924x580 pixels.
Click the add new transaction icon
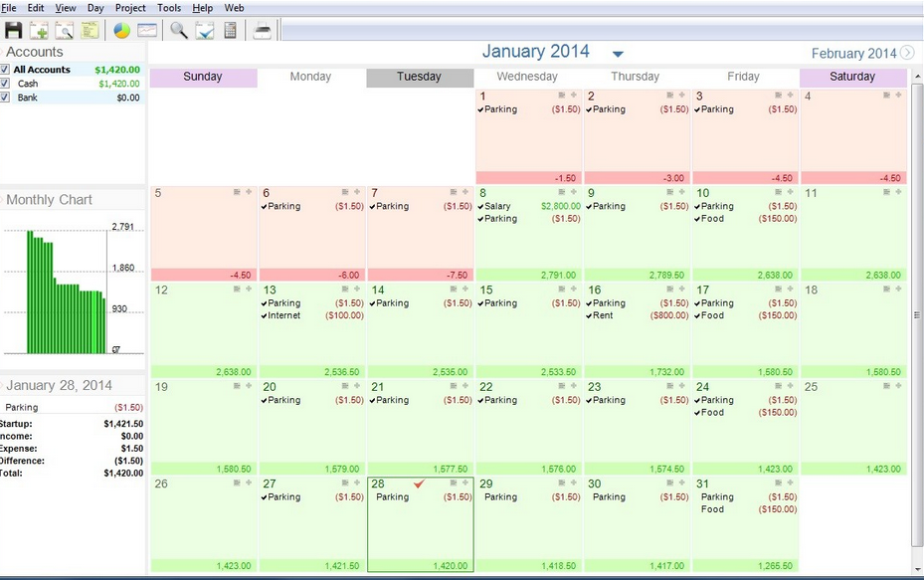point(39,30)
